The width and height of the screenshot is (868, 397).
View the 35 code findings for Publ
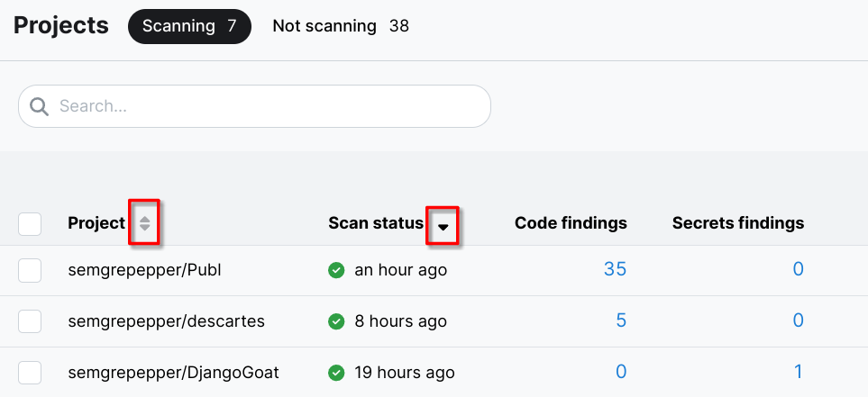point(616,269)
